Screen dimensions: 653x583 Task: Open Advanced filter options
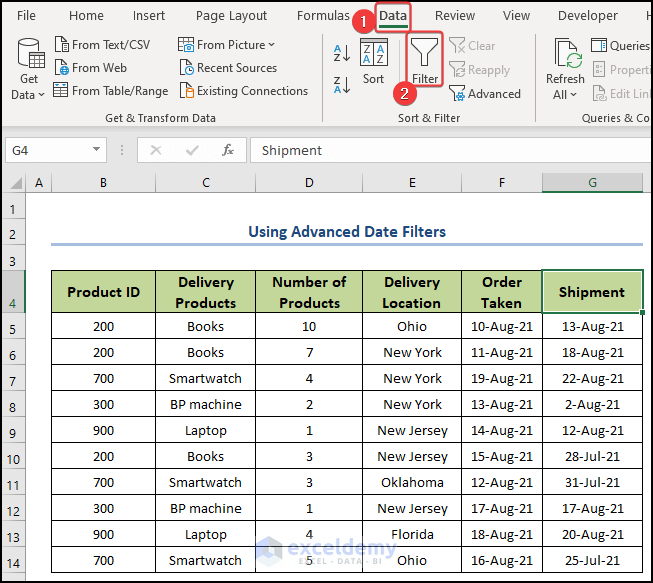tap(485, 94)
